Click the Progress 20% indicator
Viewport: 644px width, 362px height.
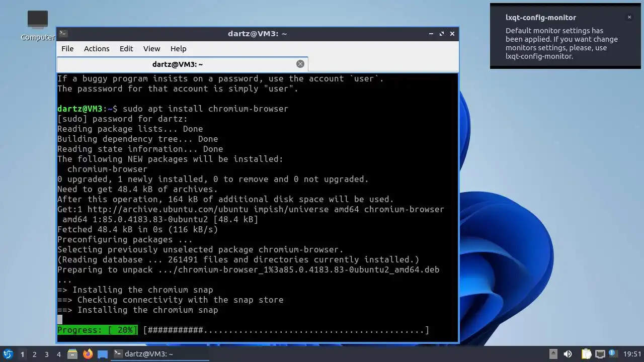pos(97,330)
